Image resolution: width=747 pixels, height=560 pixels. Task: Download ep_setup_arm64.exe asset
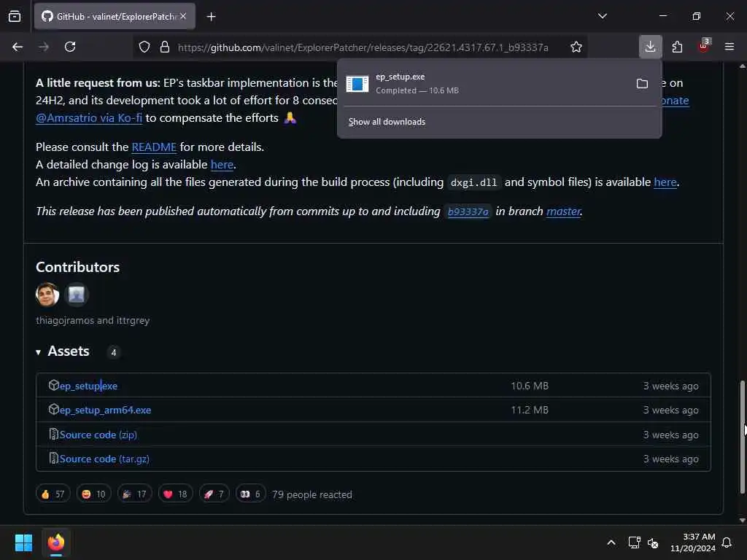tap(105, 410)
